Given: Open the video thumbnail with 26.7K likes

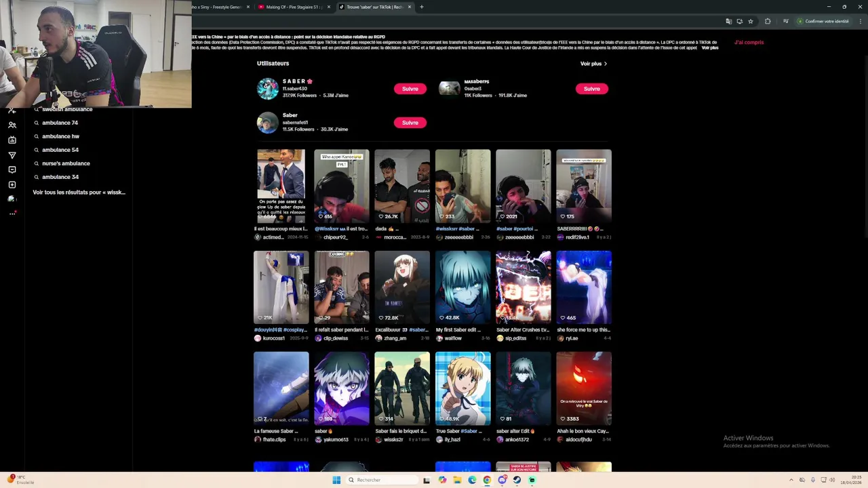Looking at the screenshot, I should [x=402, y=186].
